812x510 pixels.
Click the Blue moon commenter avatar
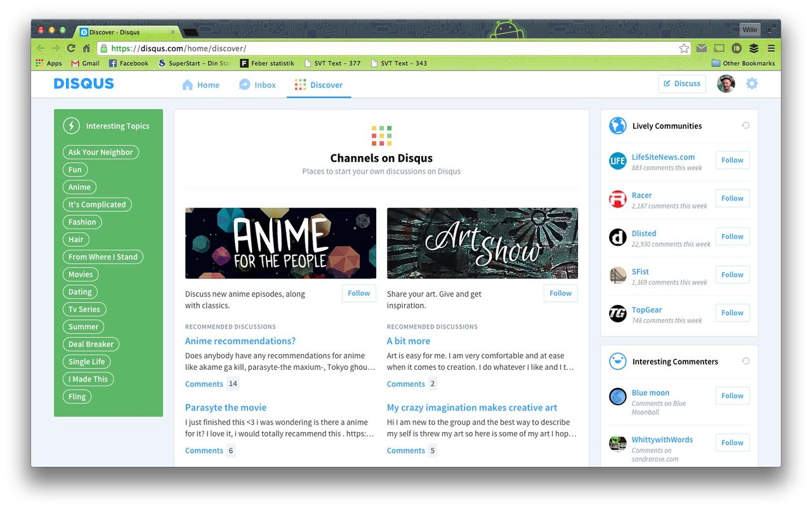click(618, 397)
